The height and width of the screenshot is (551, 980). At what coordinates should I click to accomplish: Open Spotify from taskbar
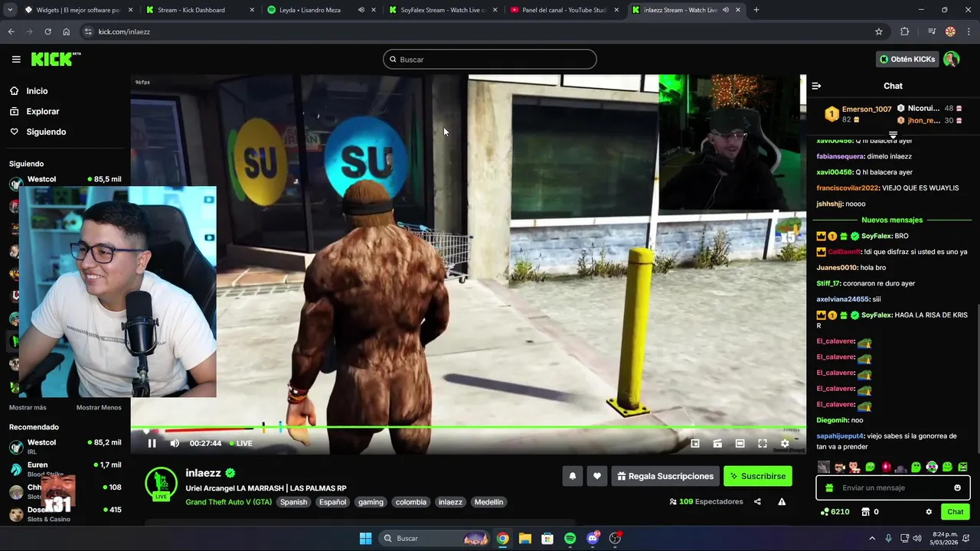570,538
